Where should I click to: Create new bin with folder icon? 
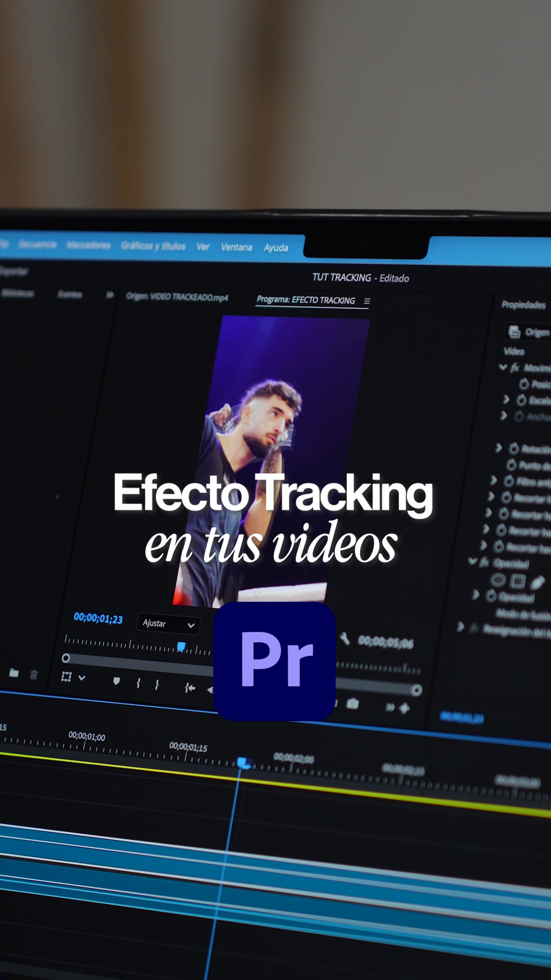click(x=14, y=673)
